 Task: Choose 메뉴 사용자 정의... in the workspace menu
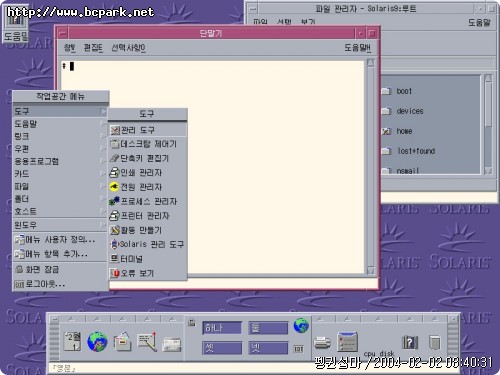tap(60, 239)
